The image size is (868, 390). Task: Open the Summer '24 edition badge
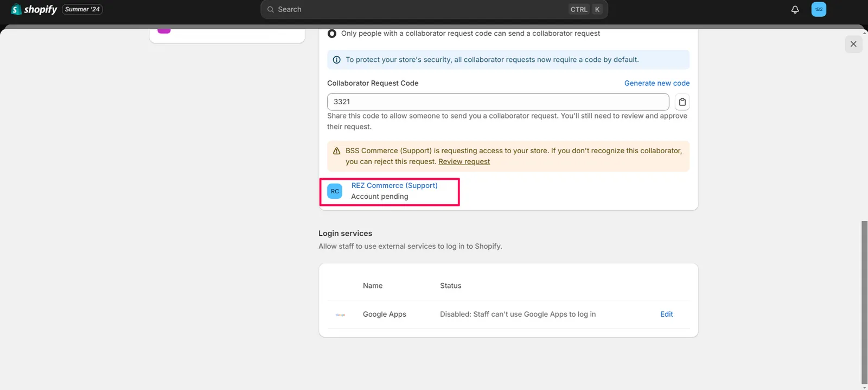pyautogui.click(x=82, y=9)
